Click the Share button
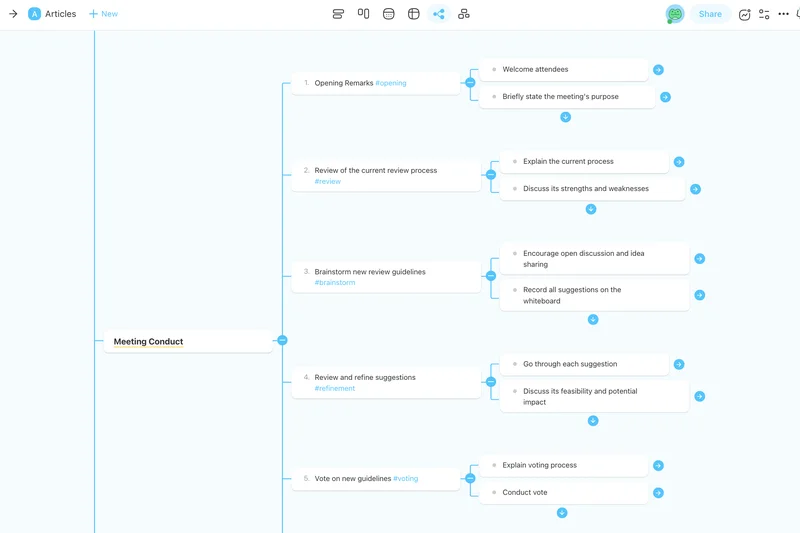This screenshot has width=800, height=533. tap(710, 14)
